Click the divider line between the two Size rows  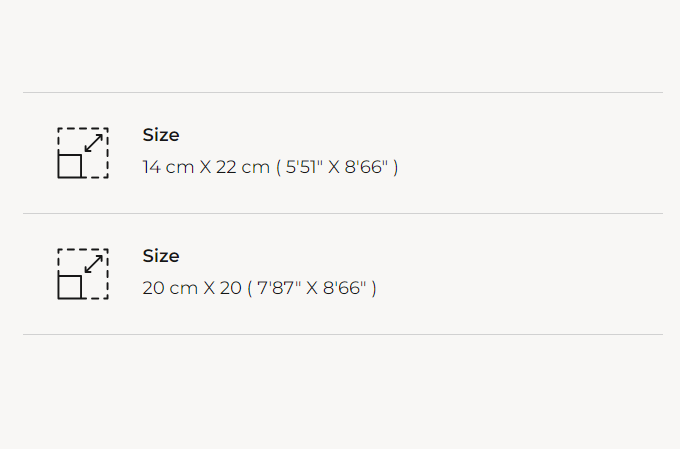pyautogui.click(x=342, y=213)
